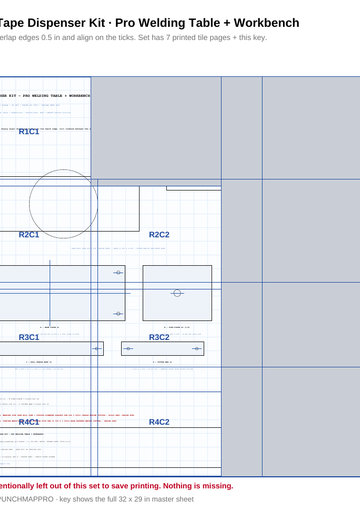Image resolution: width=360 pixels, height=520 pixels.
Task: Select the overlap edges 0.5 in instruction line
Action: [133, 38]
